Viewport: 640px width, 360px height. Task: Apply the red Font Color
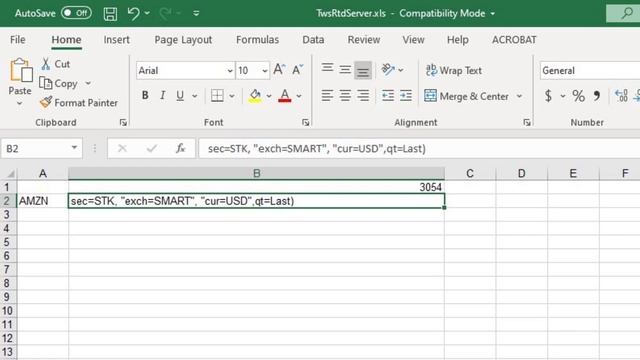coord(284,96)
